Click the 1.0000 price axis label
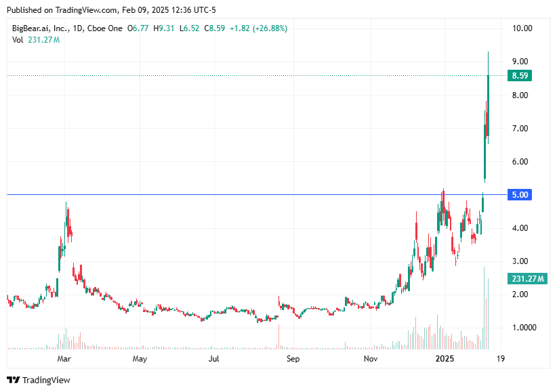The width and height of the screenshot is (557, 392). click(524, 328)
